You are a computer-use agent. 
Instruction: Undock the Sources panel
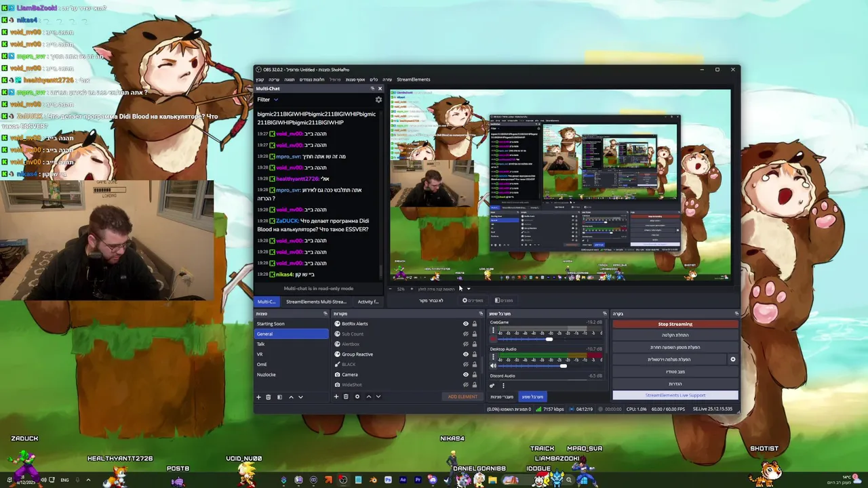[481, 314]
